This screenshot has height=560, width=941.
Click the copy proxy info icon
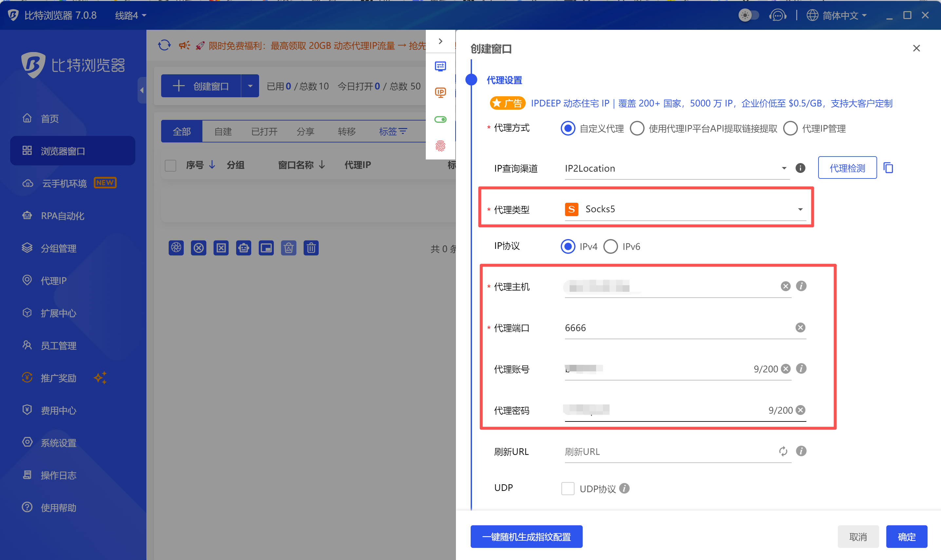coord(888,168)
